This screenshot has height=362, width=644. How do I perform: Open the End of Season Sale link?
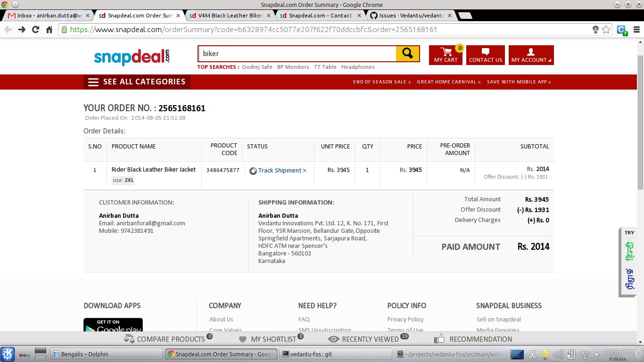point(382,82)
